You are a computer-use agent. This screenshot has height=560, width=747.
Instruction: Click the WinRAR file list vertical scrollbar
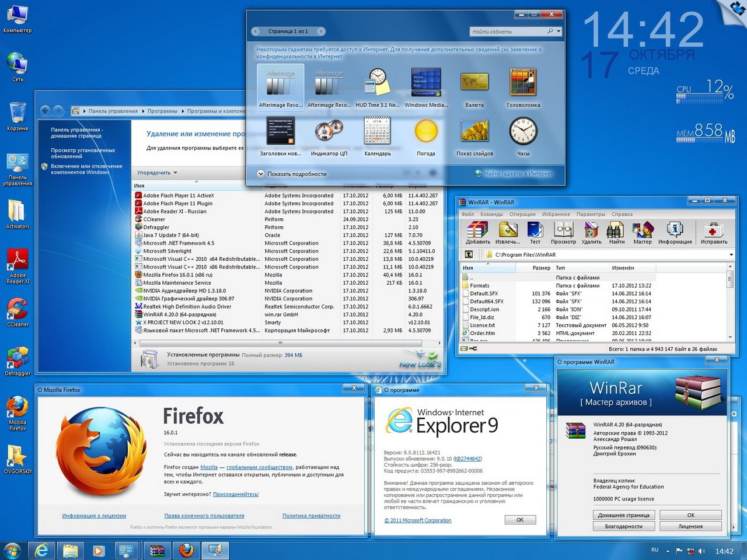pyautogui.click(x=730, y=301)
